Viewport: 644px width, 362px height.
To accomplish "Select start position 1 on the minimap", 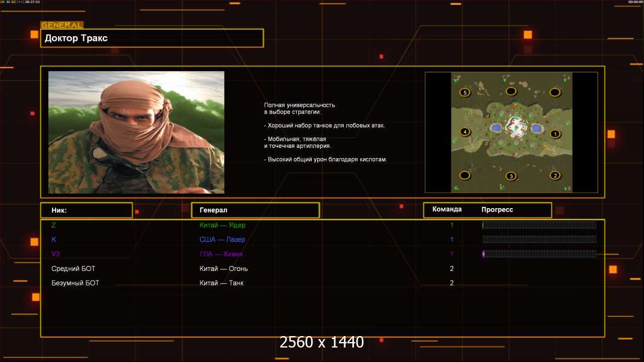I will (x=555, y=134).
